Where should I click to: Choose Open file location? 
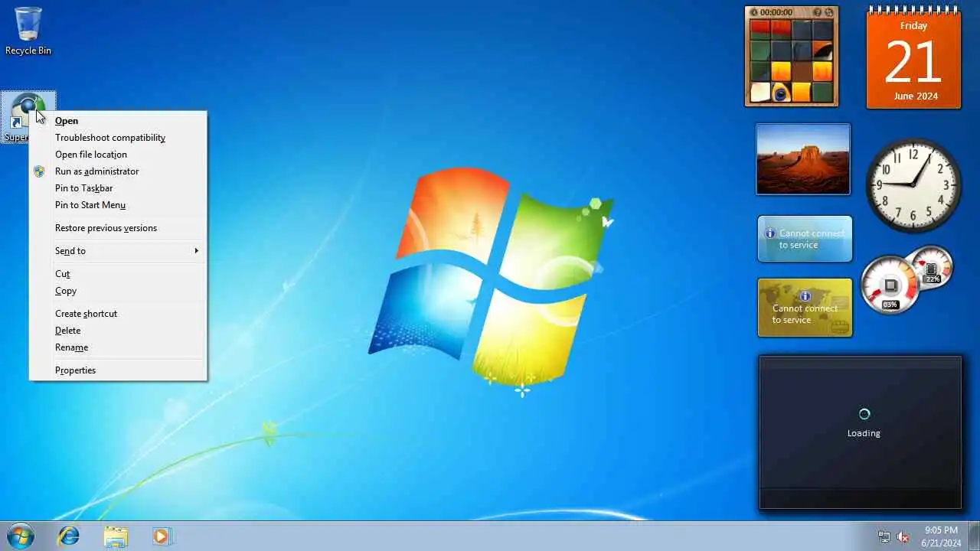(119, 155)
